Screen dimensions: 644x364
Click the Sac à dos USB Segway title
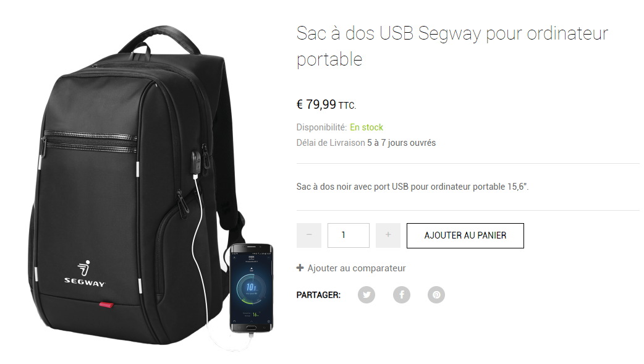coord(452,46)
